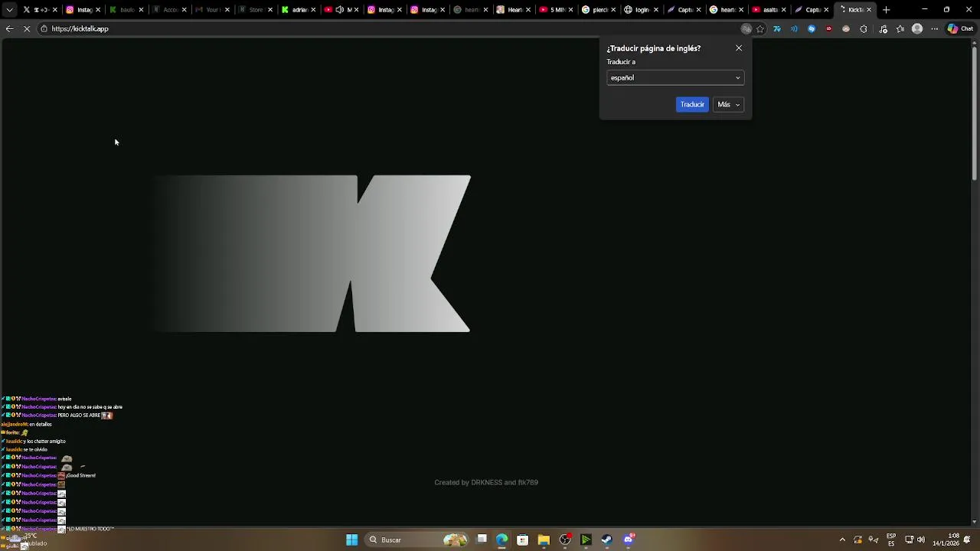Mute the YouTube tab speaker icon
Viewport: 980px width, 551px height.
[339, 10]
